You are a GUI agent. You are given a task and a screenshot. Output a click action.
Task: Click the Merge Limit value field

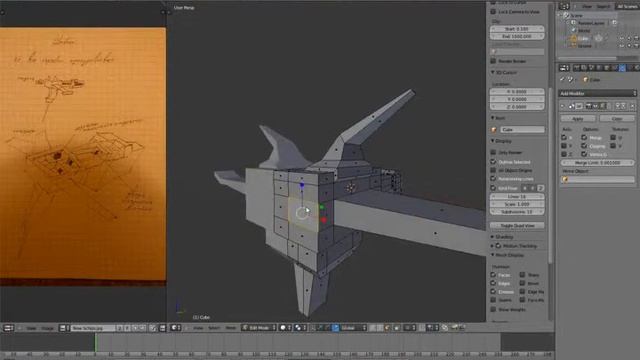pyautogui.click(x=598, y=163)
